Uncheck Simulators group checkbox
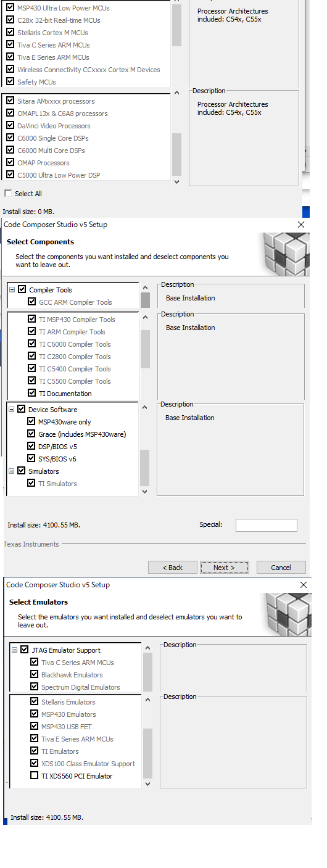The height and width of the screenshot is (868, 327). click(x=22, y=471)
